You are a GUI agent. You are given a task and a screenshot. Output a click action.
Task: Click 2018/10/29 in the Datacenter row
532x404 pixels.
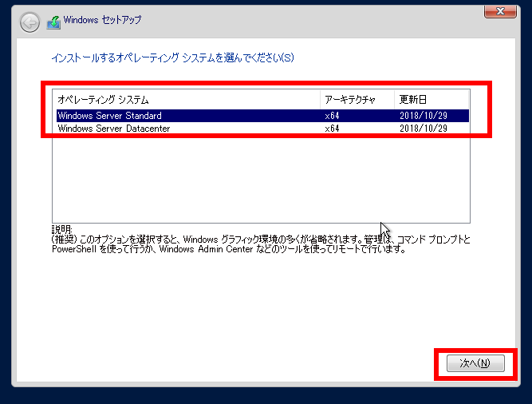(423, 129)
